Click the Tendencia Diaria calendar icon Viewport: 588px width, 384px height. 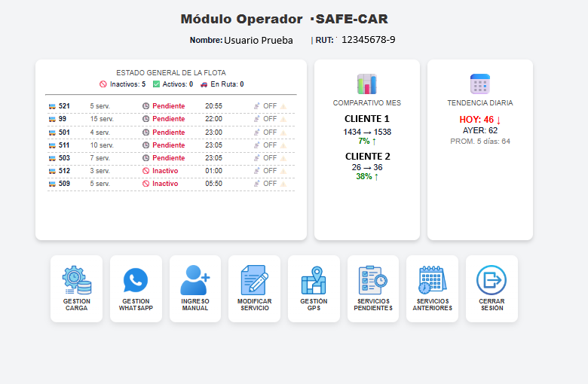click(x=480, y=84)
